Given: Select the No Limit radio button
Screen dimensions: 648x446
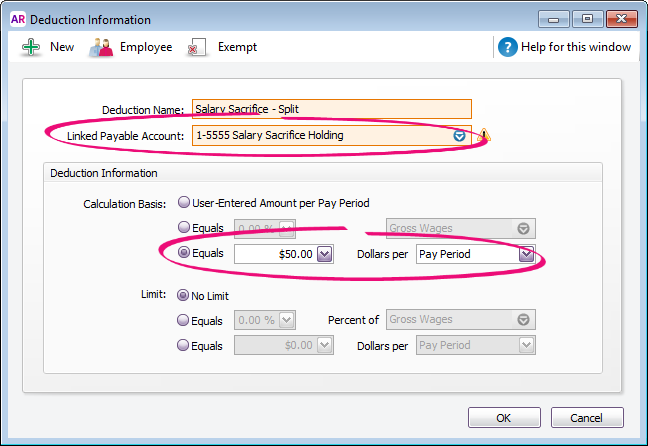Looking at the screenshot, I should pyautogui.click(x=184, y=295).
